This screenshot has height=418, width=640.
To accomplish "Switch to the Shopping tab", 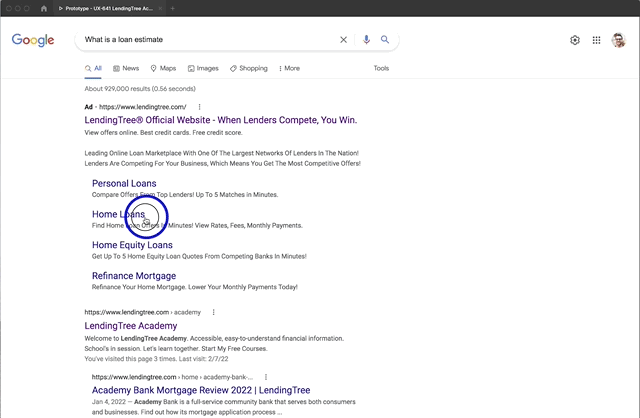I will pyautogui.click(x=249, y=69).
